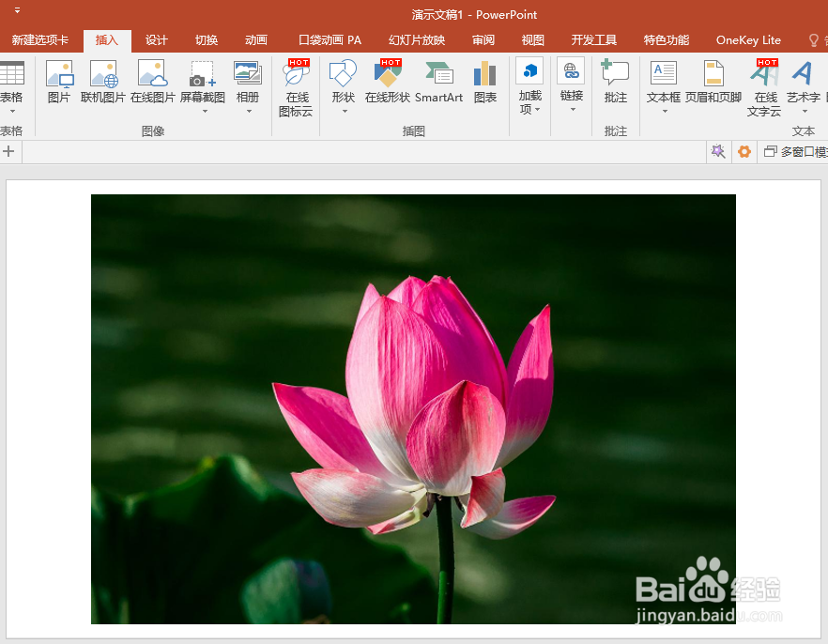The height and width of the screenshot is (644, 828).
Task: Open 联机图片 online pictures
Action: tap(103, 73)
